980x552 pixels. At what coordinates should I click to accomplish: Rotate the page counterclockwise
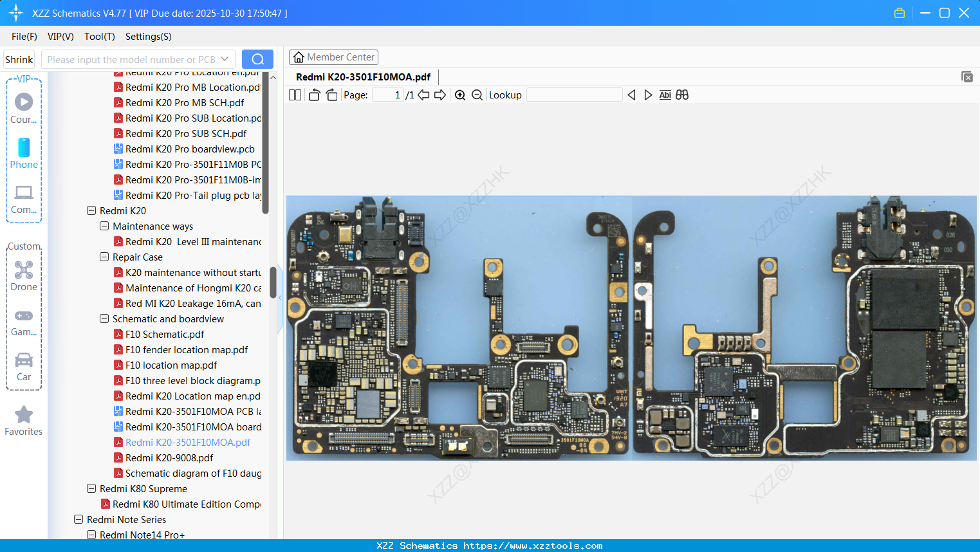point(314,95)
